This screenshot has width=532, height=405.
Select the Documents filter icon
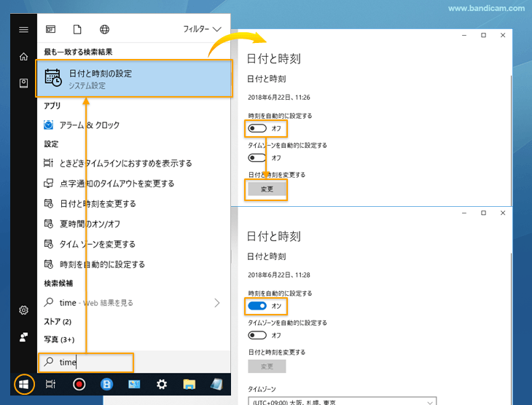coord(77,30)
